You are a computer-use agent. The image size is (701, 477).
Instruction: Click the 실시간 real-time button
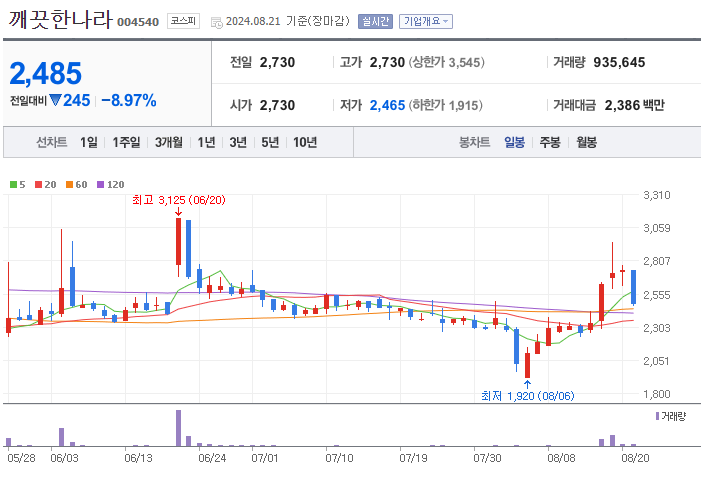coord(375,21)
